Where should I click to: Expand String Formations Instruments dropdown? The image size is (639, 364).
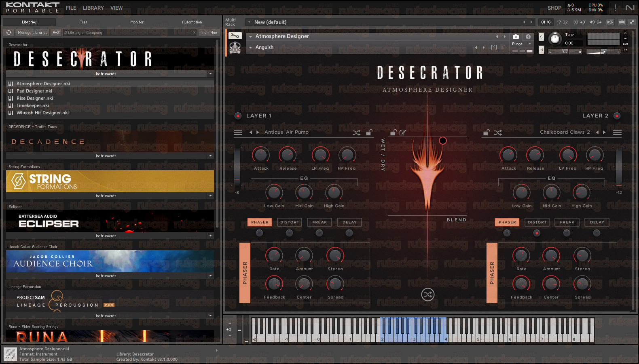(210, 196)
